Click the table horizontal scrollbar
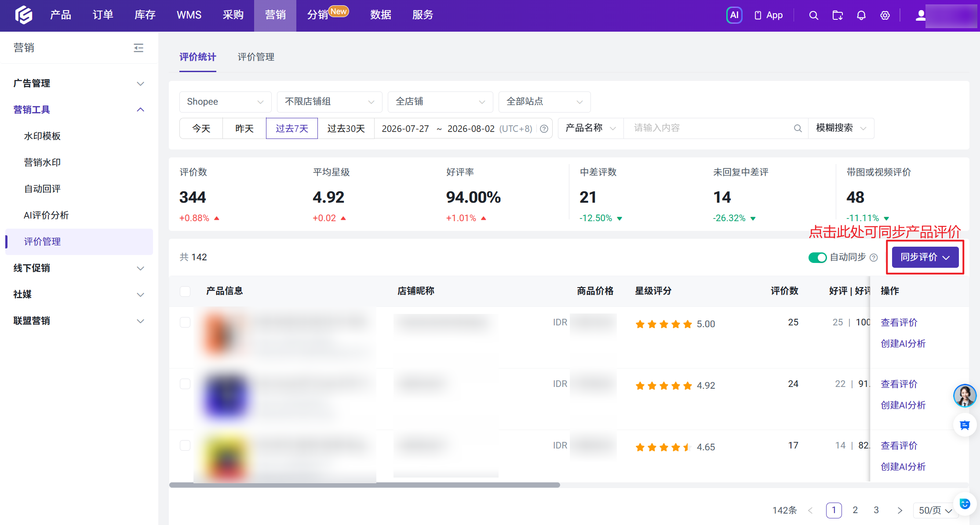This screenshot has width=980, height=525. (364, 485)
